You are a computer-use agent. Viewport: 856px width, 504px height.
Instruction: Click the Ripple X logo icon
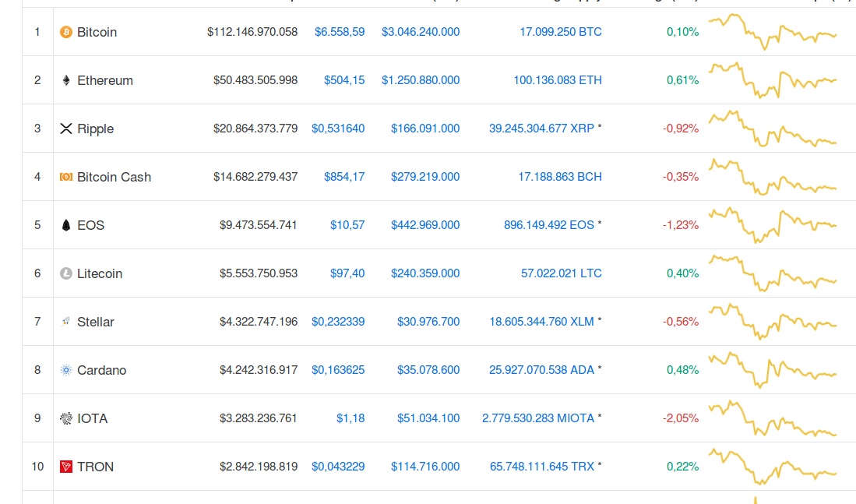point(66,129)
